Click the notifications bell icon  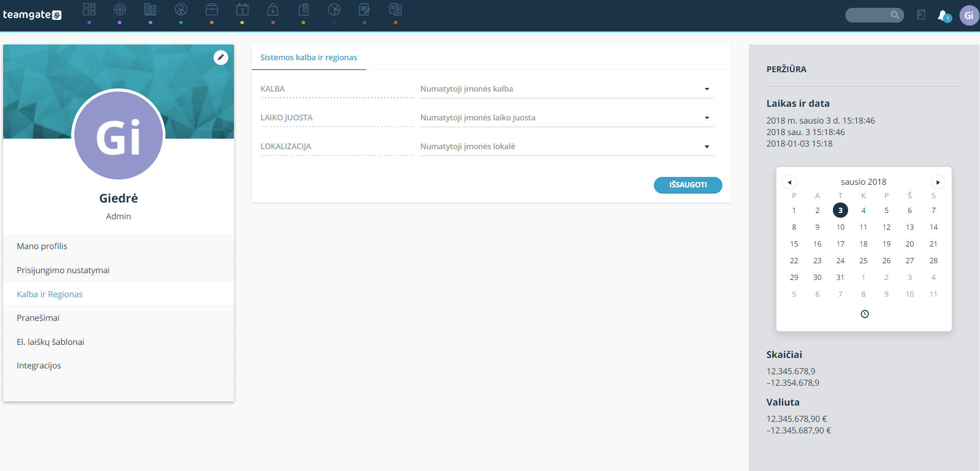pos(943,15)
